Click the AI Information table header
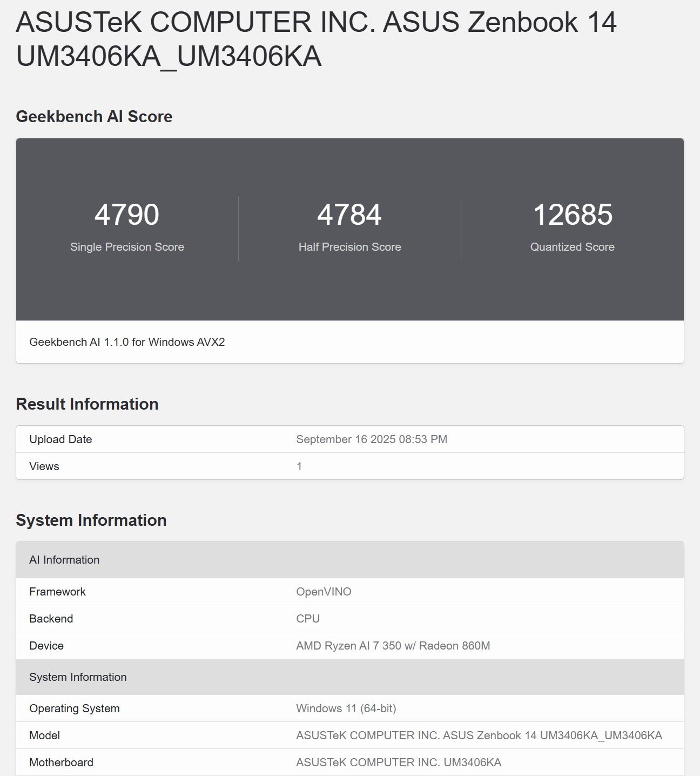This screenshot has height=776, width=700. tap(64, 560)
